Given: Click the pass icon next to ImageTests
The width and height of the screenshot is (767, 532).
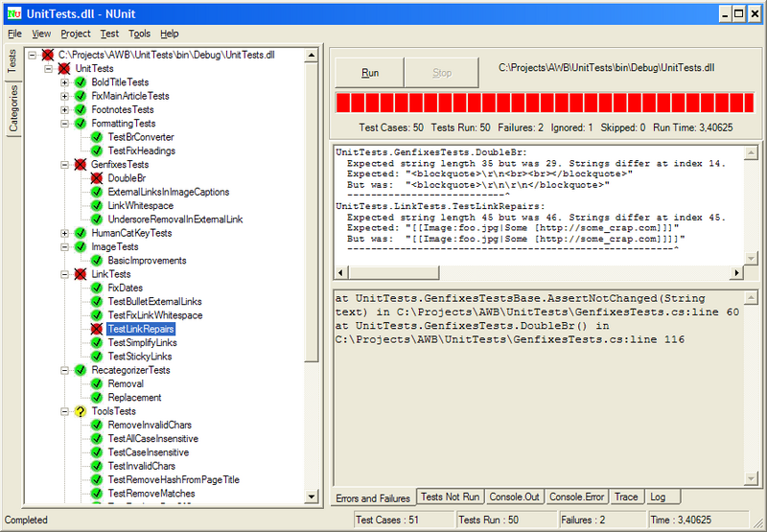Looking at the screenshot, I should click(x=81, y=246).
